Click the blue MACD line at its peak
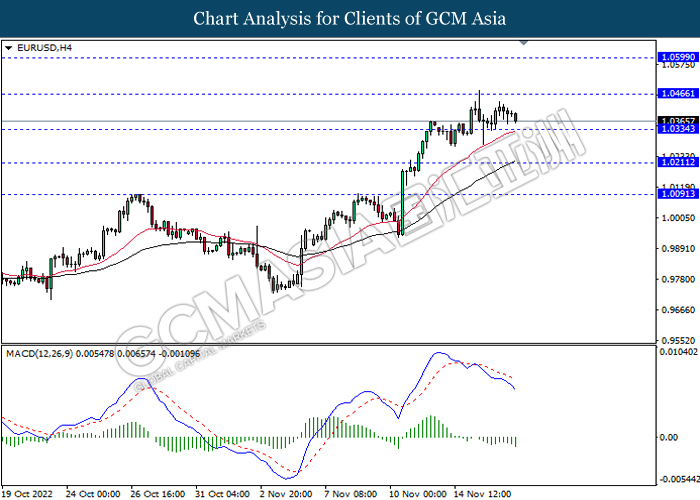This screenshot has width=700, height=500. [x=437, y=353]
